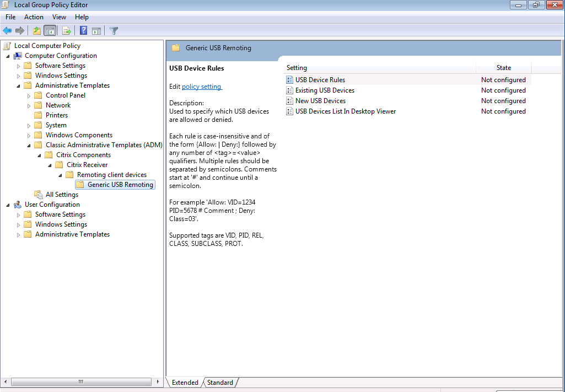Click the Export List toolbar icon
Viewport: 565px width, 392px height.
tap(67, 30)
